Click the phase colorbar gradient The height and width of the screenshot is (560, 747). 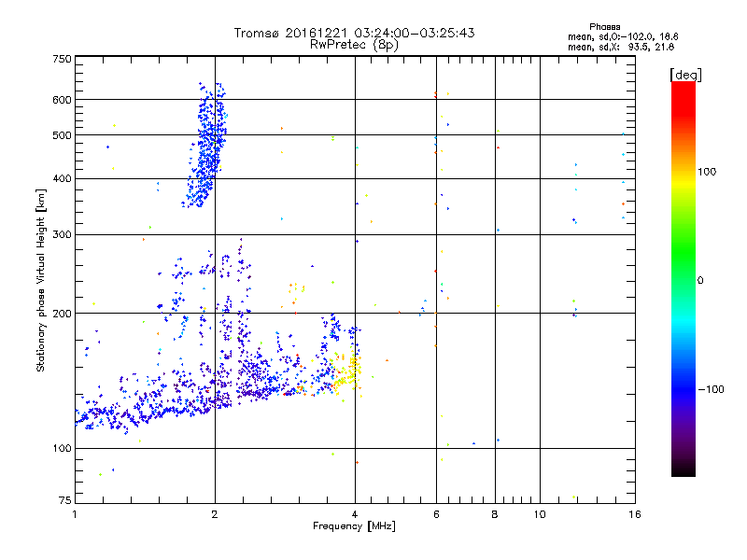(x=684, y=278)
